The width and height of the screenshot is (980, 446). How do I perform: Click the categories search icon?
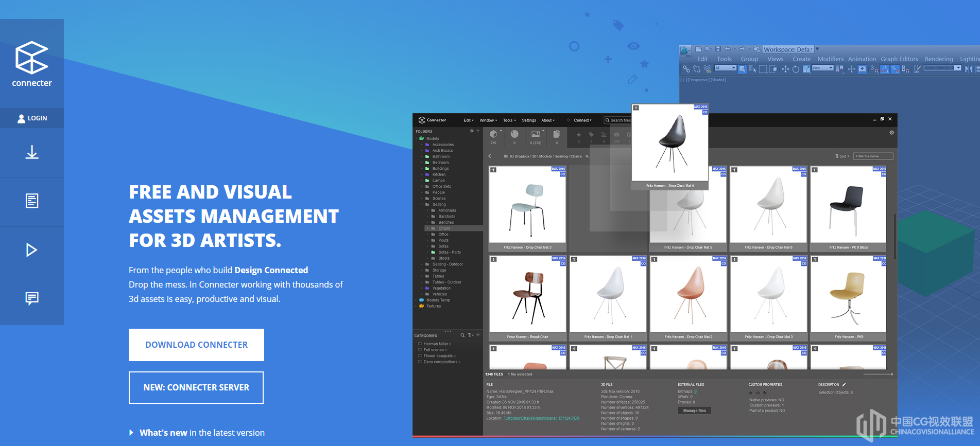click(462, 335)
